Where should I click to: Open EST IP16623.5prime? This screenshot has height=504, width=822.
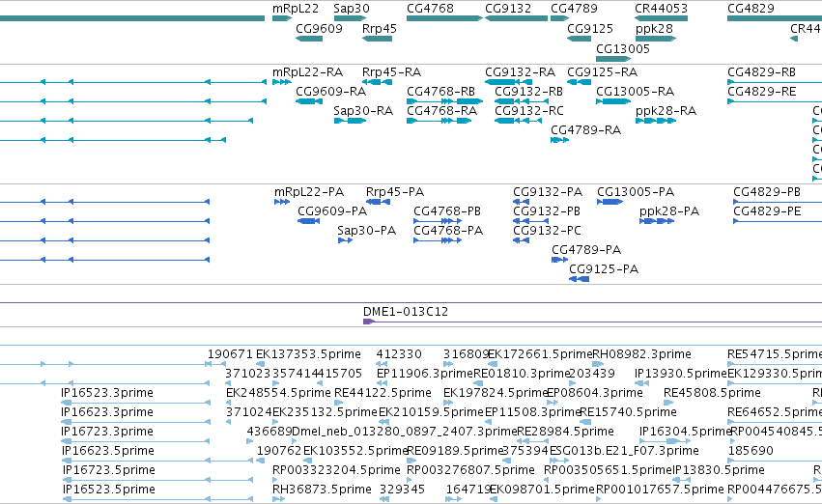[x=157, y=462]
